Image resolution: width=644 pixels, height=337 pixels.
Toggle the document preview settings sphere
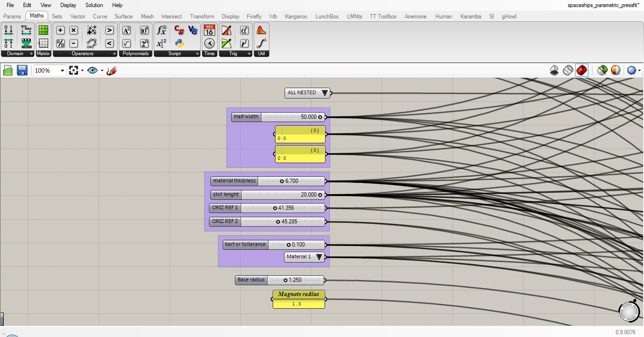pos(616,70)
